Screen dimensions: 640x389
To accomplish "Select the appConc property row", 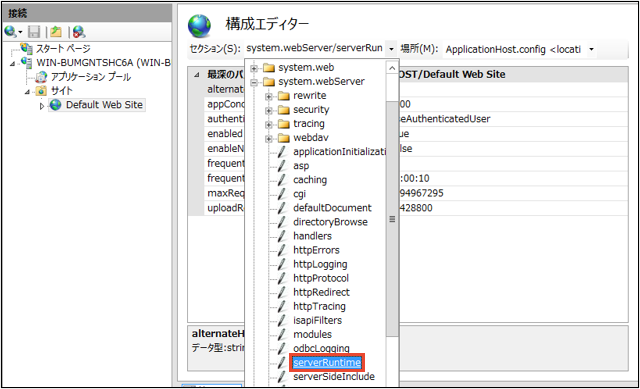I will 225,104.
